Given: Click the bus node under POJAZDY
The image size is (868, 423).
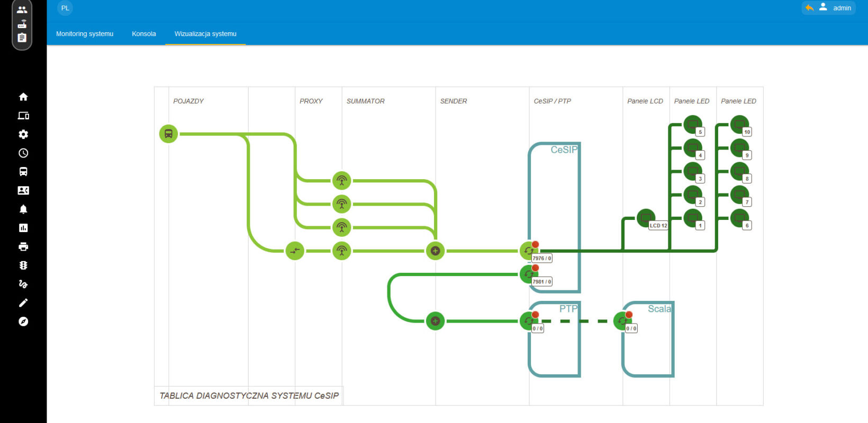Looking at the screenshot, I should point(168,134).
